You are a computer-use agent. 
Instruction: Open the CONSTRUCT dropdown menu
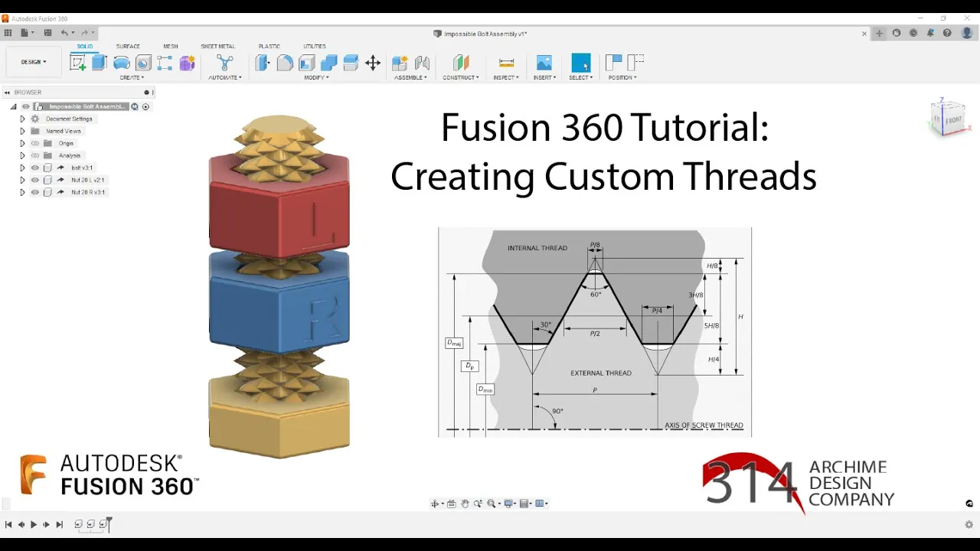click(x=461, y=77)
